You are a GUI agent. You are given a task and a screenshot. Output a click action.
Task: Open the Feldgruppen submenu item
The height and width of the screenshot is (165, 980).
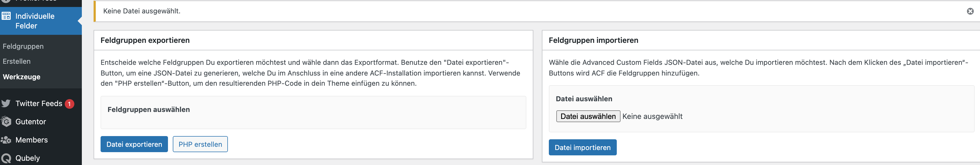[x=23, y=46]
